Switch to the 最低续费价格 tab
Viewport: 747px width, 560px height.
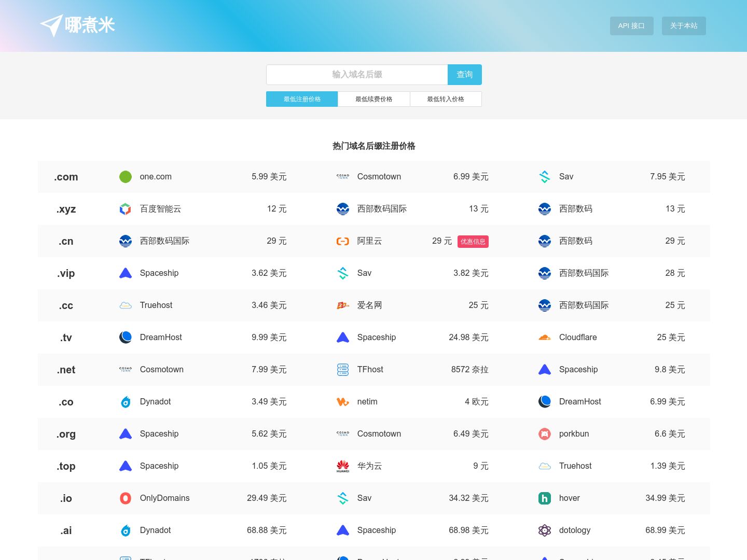(374, 99)
